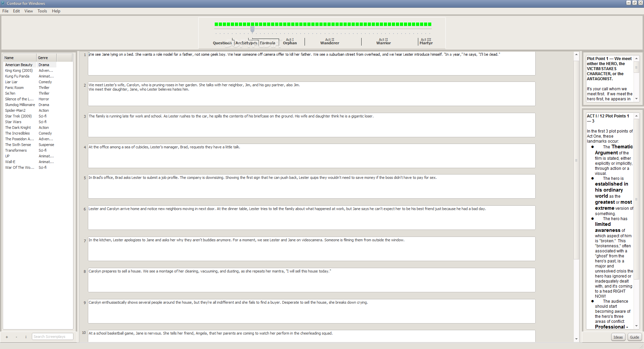The height and width of the screenshot is (349, 644).
Task: Select Wall-E screenplay
Action: tap(30, 162)
